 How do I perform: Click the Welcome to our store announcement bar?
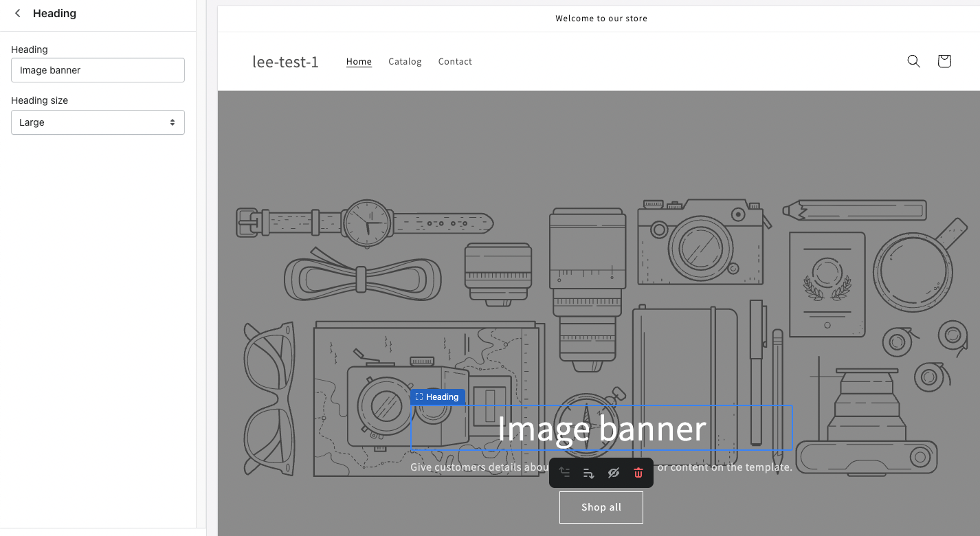coord(601,19)
